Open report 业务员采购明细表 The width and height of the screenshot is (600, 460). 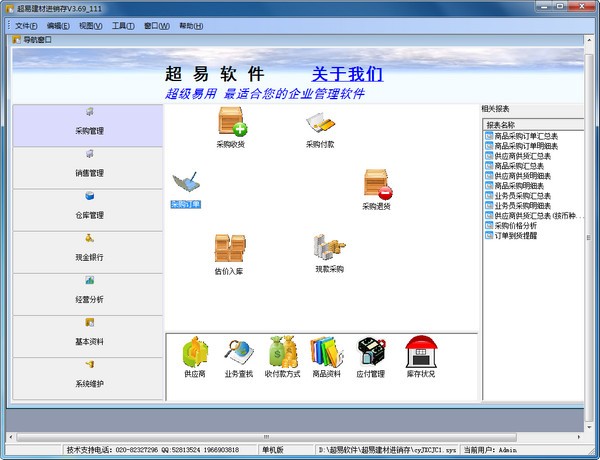coord(518,206)
